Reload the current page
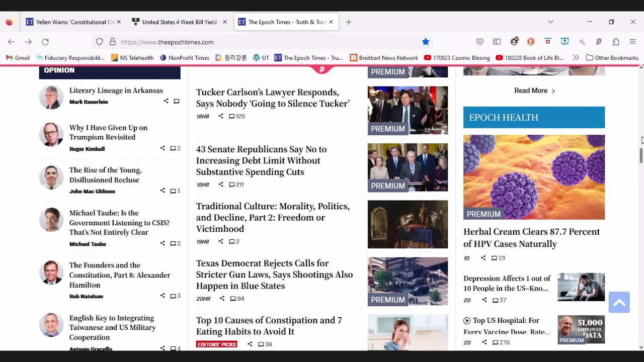 45,42
